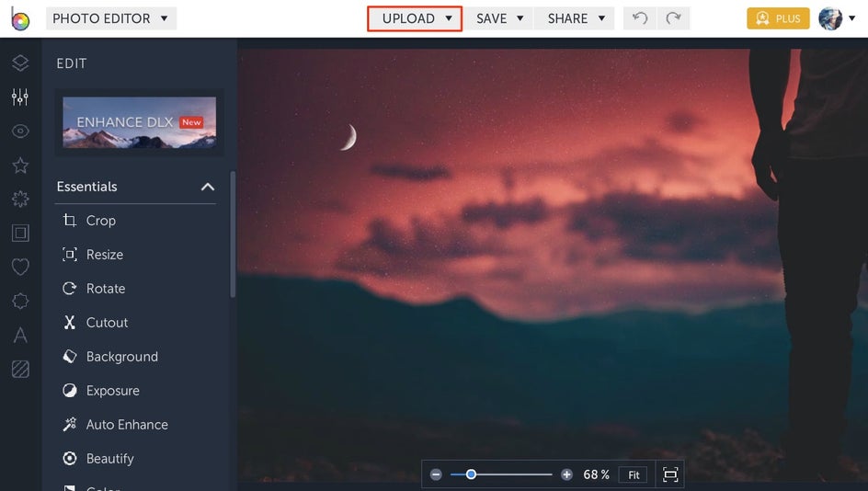Screen dimensions: 868x491
Task: Redo the last edit
Action: coord(673,18)
